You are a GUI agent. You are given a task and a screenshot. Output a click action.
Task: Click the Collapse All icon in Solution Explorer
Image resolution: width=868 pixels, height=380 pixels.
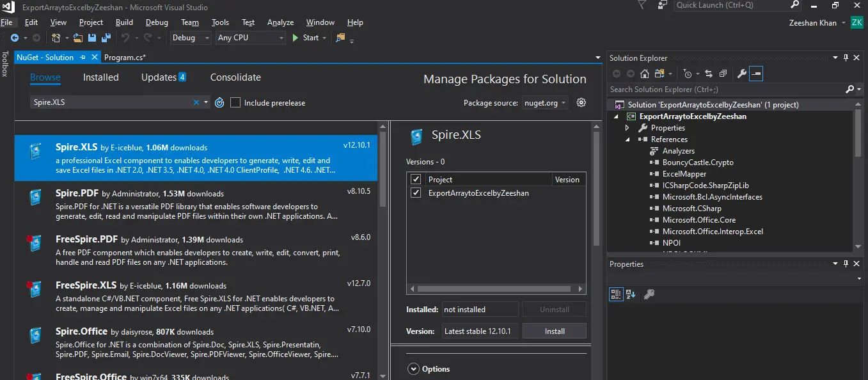(722, 74)
